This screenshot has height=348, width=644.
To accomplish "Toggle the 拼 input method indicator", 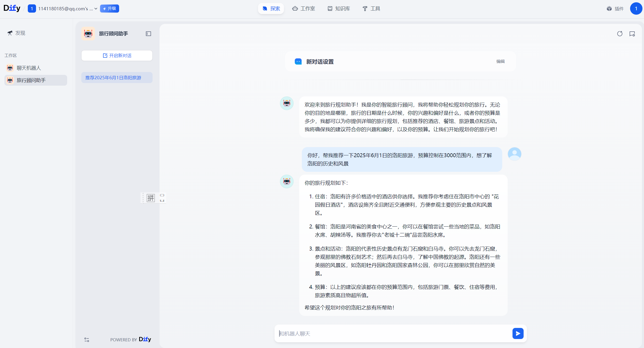I will coord(151,198).
